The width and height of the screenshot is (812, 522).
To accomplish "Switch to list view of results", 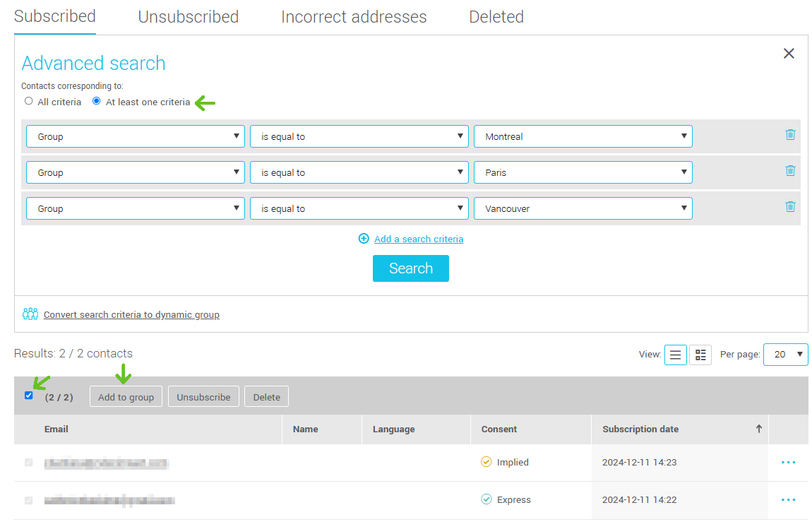I will point(675,355).
